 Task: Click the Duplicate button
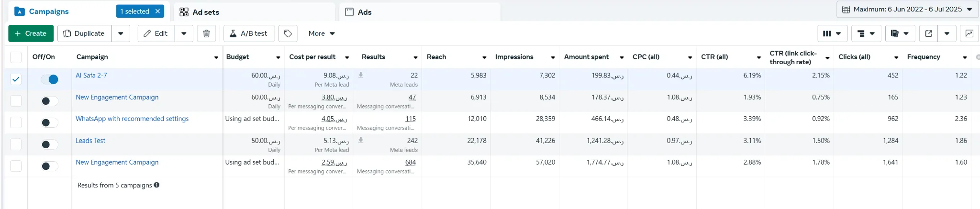pyautogui.click(x=84, y=33)
